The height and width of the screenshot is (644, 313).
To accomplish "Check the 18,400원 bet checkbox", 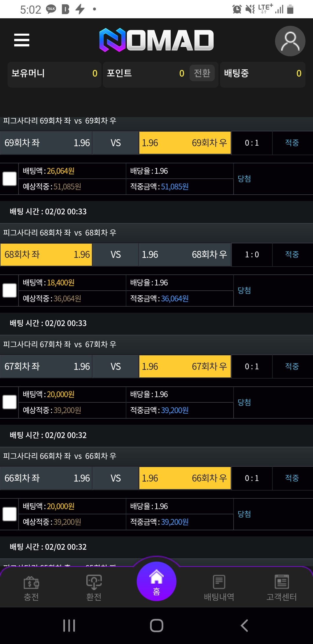I will (10, 290).
